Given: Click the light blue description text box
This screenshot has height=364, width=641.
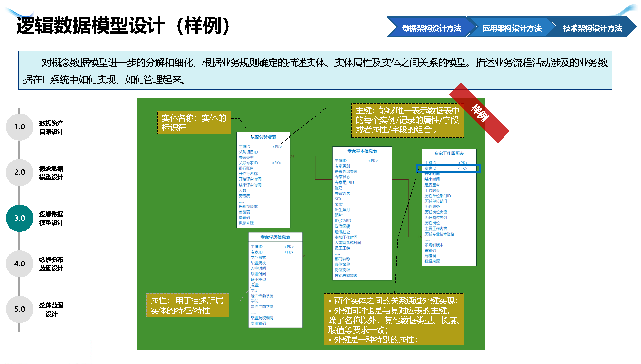Looking at the screenshot, I should pyautogui.click(x=315, y=70).
